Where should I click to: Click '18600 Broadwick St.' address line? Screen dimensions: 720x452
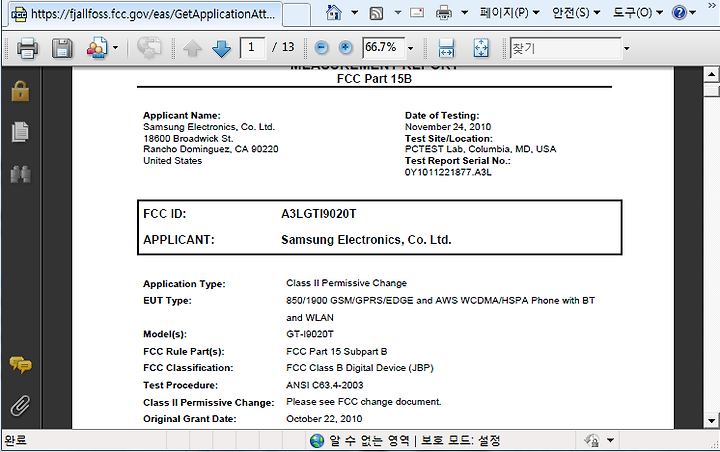[x=188, y=138]
